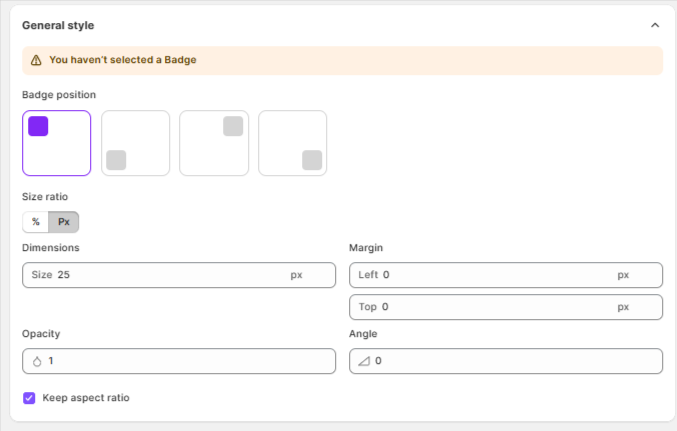Select bottom-right badge position
Image resolution: width=677 pixels, height=431 pixels.
[x=293, y=143]
